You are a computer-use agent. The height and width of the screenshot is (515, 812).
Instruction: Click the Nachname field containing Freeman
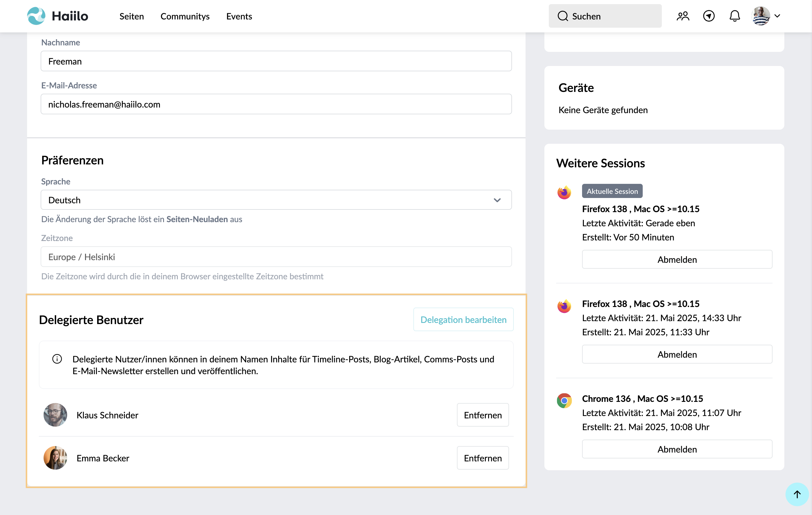[x=276, y=61]
